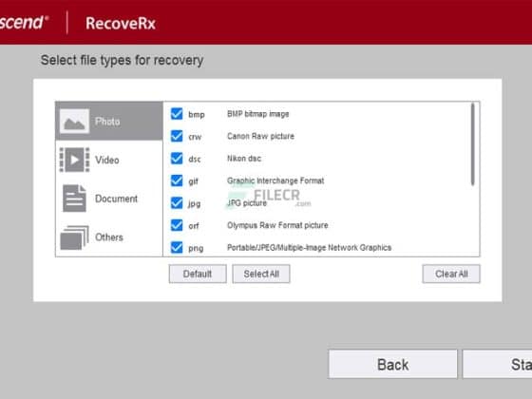Pick the Others stacked-files icon
The width and height of the screenshot is (532, 399).
(x=74, y=237)
